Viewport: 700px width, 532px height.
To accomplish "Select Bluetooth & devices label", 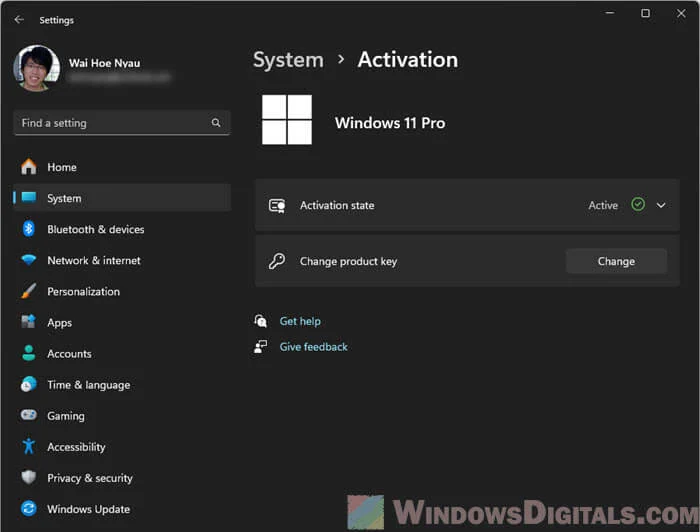I will click(96, 229).
